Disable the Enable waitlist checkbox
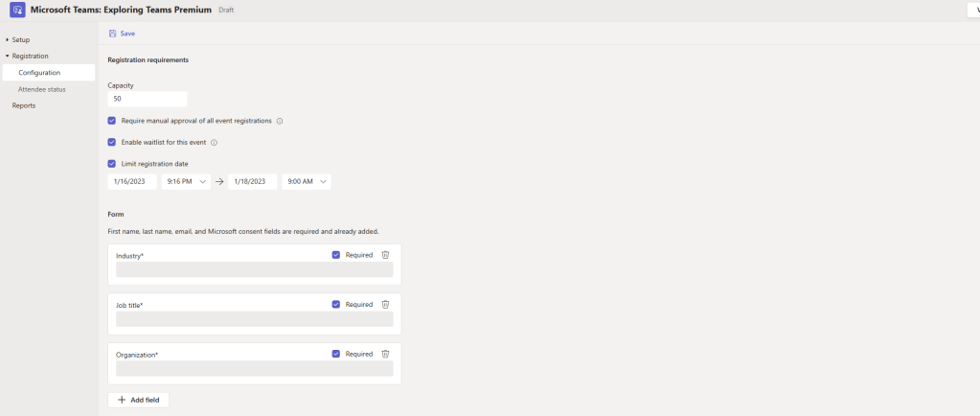Viewport: 980px width, 416px height. 112,142
